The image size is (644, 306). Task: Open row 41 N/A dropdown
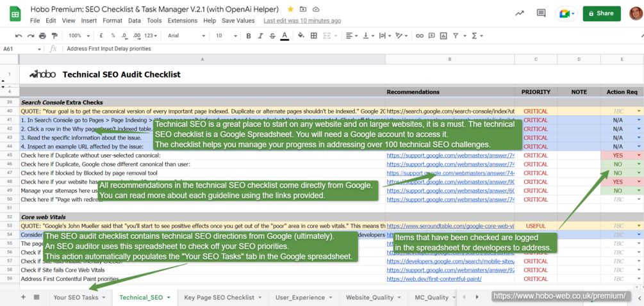coord(639,120)
